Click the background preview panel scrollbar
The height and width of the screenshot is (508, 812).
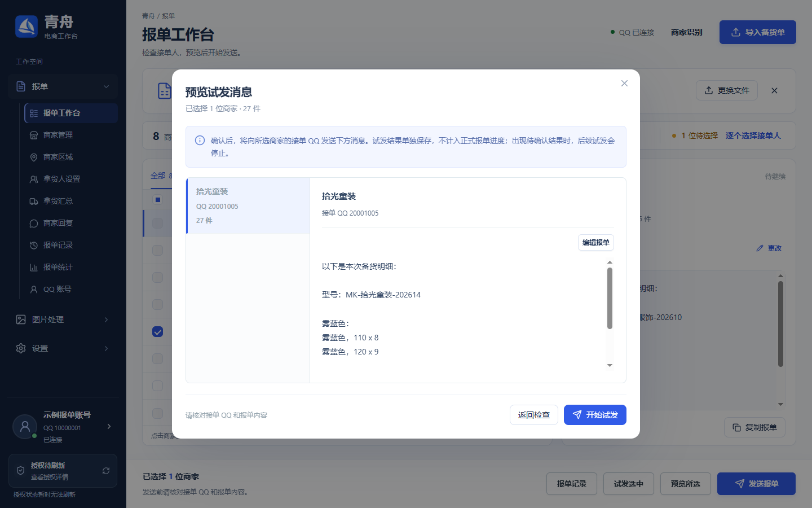coord(780,324)
